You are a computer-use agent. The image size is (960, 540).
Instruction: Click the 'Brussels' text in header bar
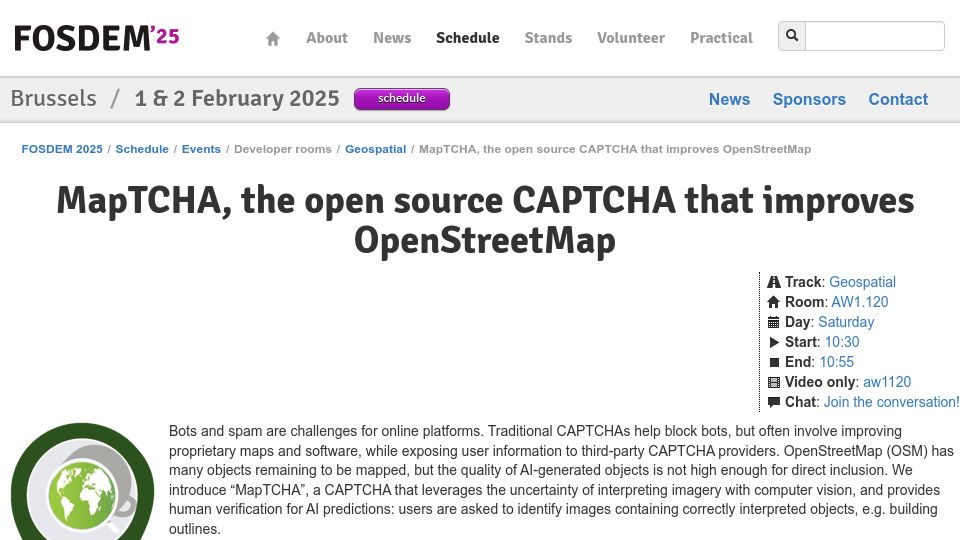pyautogui.click(x=54, y=99)
